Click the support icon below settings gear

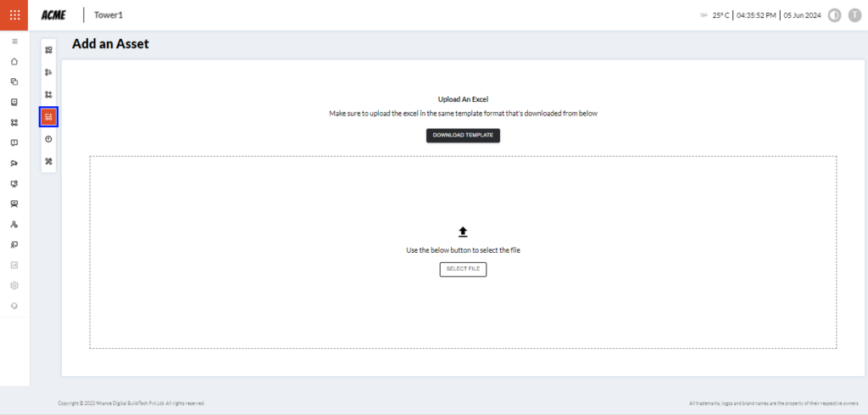pos(14,306)
